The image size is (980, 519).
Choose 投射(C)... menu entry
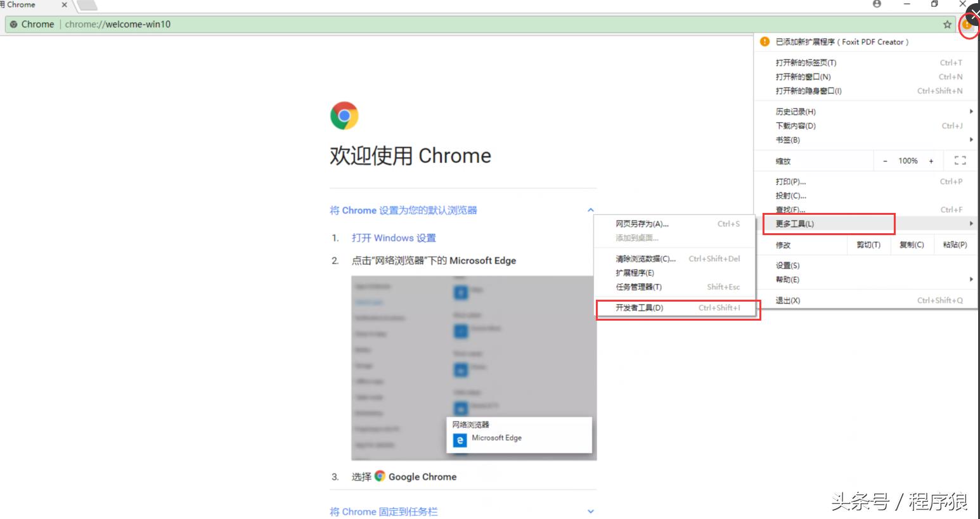click(866, 195)
